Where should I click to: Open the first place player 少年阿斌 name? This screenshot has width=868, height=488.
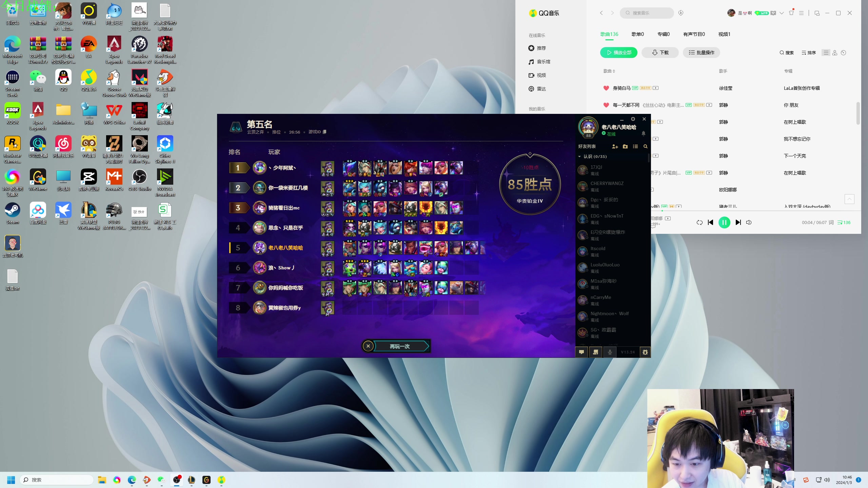(282, 168)
